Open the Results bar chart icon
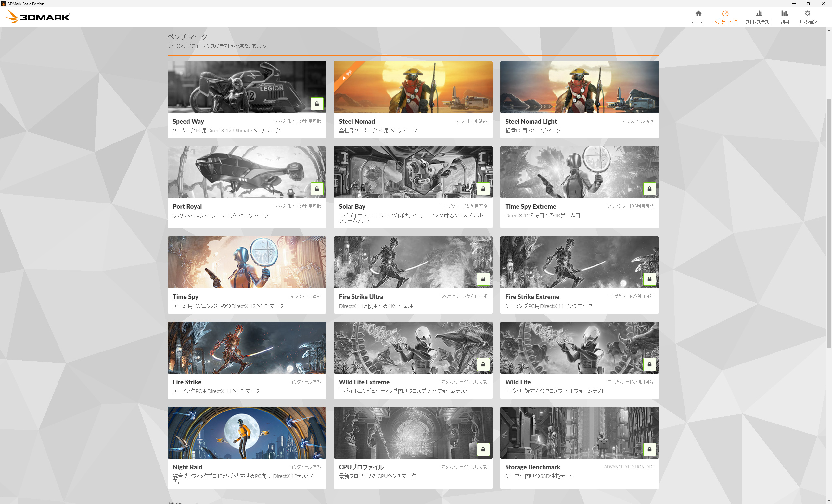 pyautogui.click(x=784, y=14)
